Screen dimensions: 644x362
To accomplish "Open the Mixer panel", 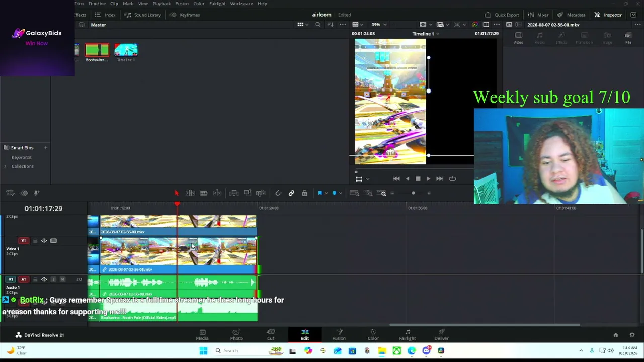I will (538, 15).
